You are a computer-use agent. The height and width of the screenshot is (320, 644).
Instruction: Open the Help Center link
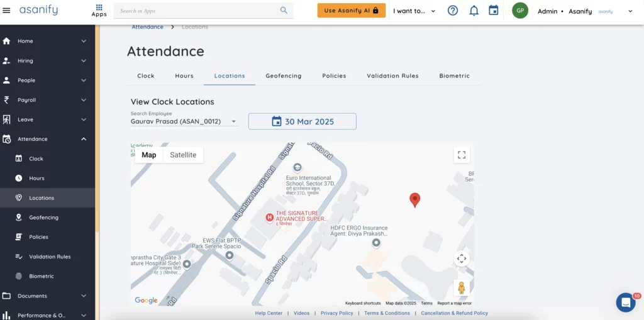[269, 313]
